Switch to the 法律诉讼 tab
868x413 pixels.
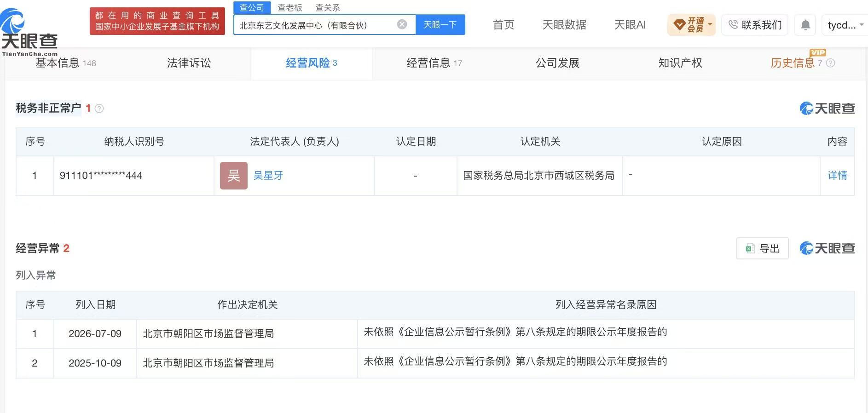(189, 63)
